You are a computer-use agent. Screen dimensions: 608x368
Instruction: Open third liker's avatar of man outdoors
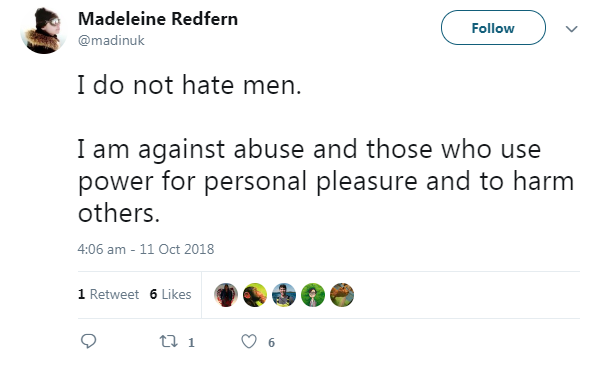tap(284, 295)
